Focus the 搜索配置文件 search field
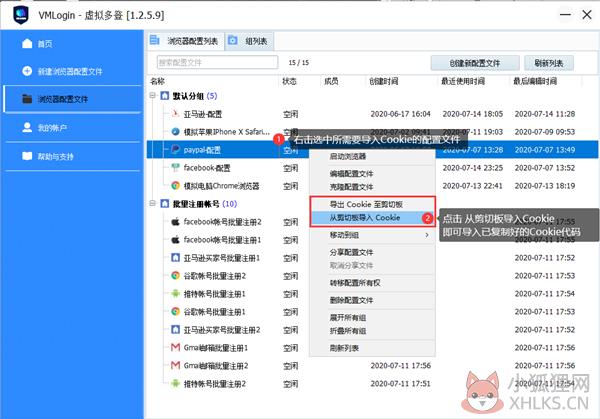The image size is (600, 419). (x=217, y=62)
